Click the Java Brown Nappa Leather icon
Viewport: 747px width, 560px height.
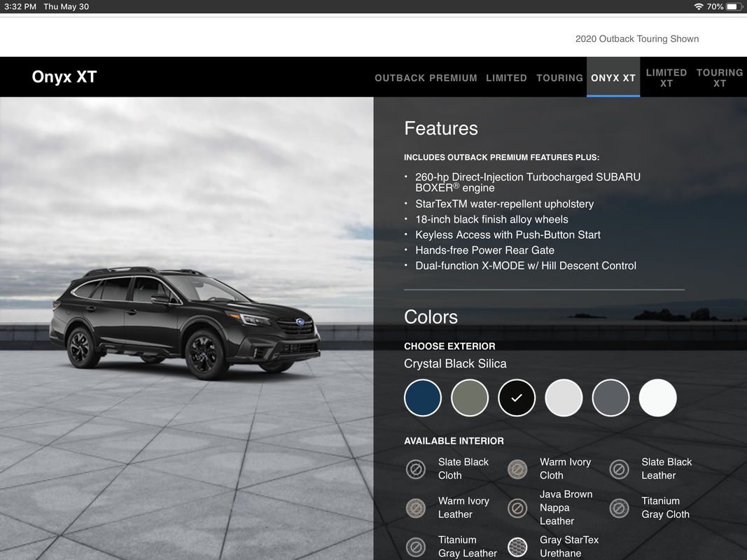pos(517,508)
